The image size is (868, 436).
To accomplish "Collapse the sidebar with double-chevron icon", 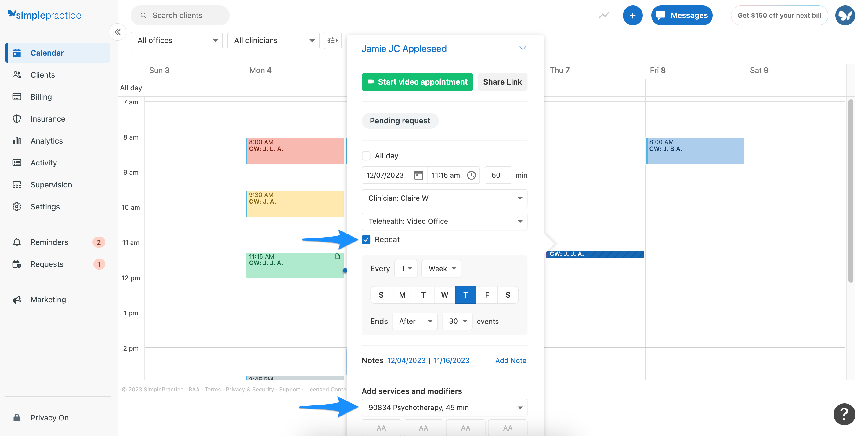I will click(x=117, y=32).
